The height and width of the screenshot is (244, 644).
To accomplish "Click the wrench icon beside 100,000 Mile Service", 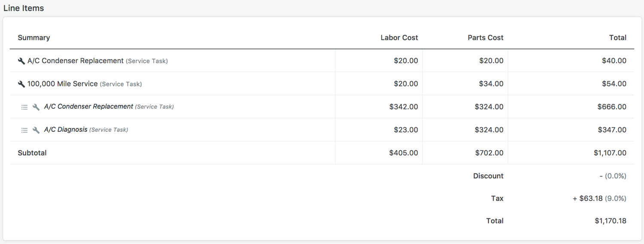I will tap(21, 84).
